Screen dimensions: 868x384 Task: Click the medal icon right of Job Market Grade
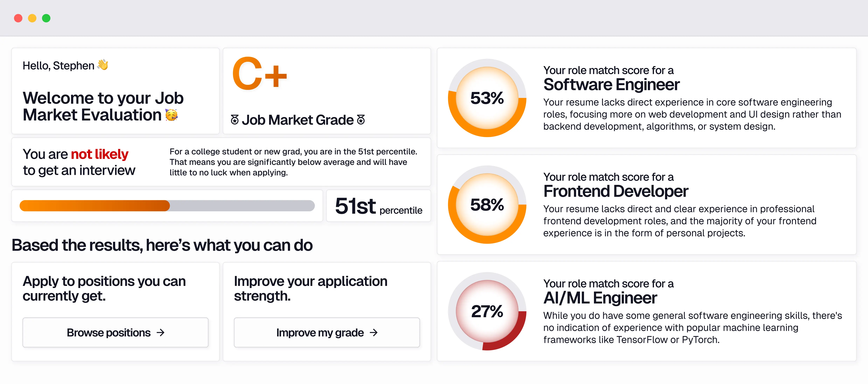[361, 119]
